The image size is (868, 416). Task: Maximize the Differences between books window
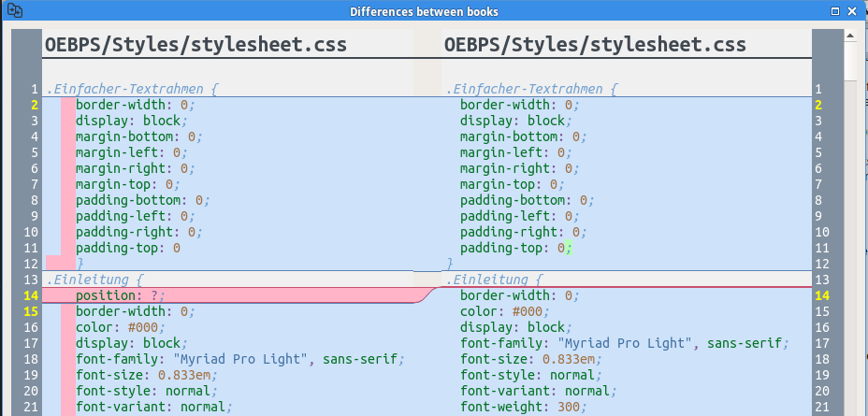835,11
